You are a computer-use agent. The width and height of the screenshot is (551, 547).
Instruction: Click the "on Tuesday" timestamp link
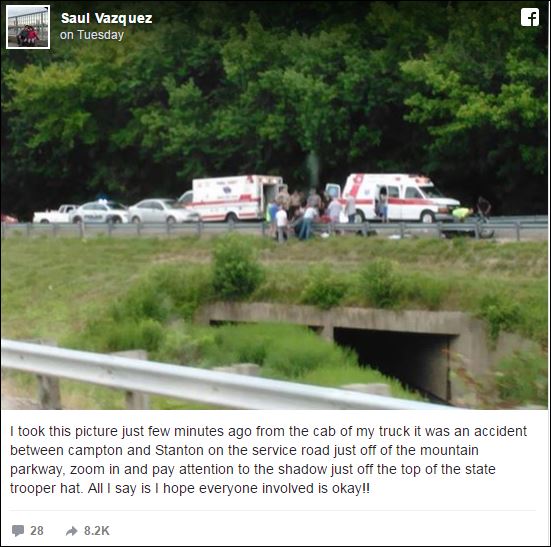pyautogui.click(x=92, y=35)
